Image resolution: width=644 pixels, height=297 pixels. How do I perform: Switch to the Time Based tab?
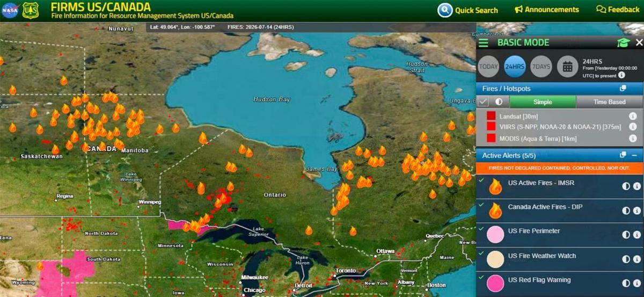609,102
